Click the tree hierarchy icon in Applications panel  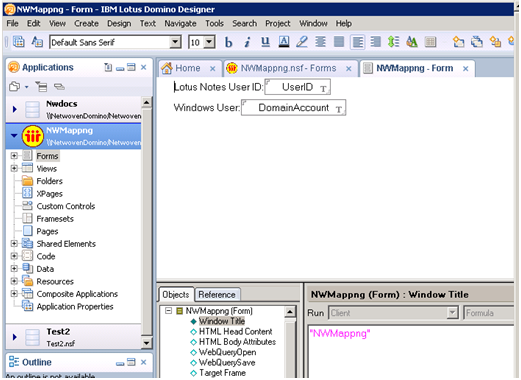point(42,87)
